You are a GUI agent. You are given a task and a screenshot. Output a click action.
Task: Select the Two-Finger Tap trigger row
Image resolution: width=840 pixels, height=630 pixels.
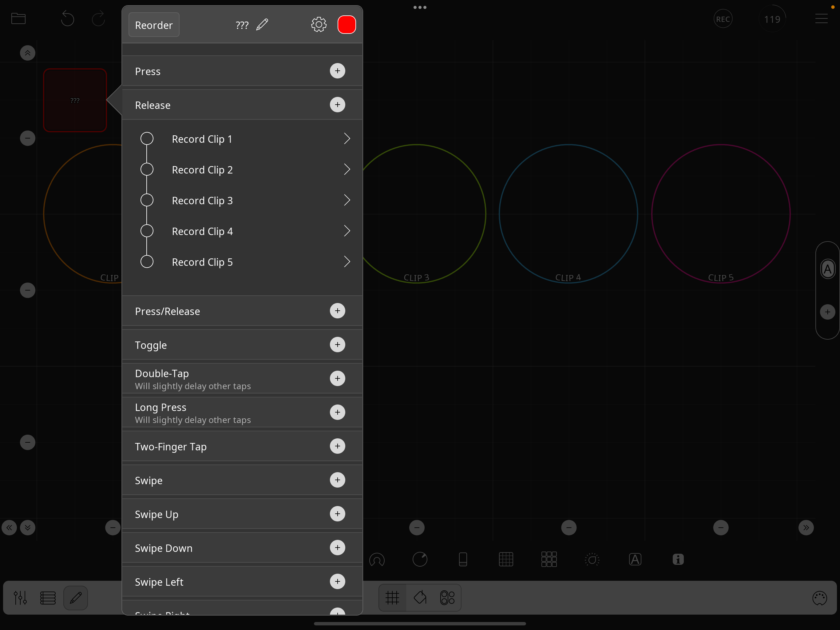pyautogui.click(x=242, y=446)
